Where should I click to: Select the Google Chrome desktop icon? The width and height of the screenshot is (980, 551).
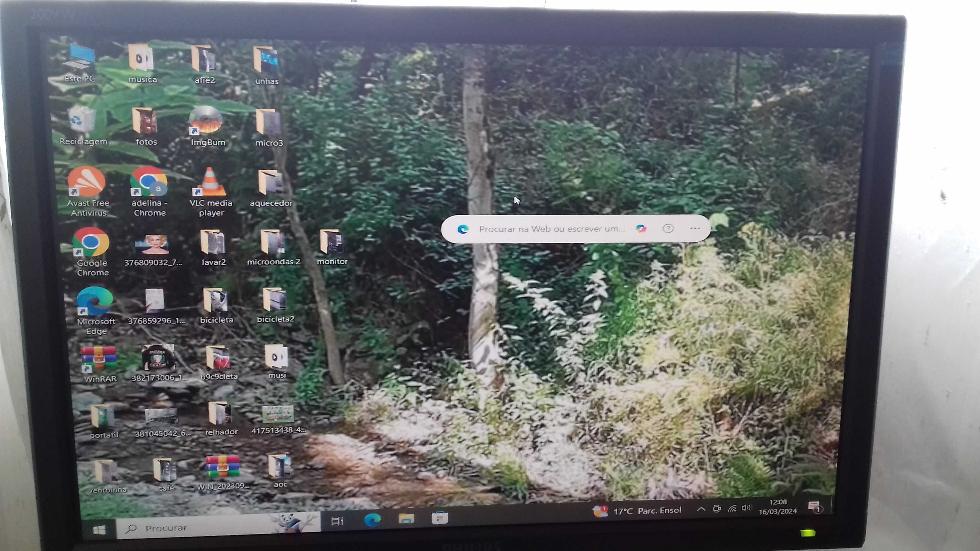91,252
